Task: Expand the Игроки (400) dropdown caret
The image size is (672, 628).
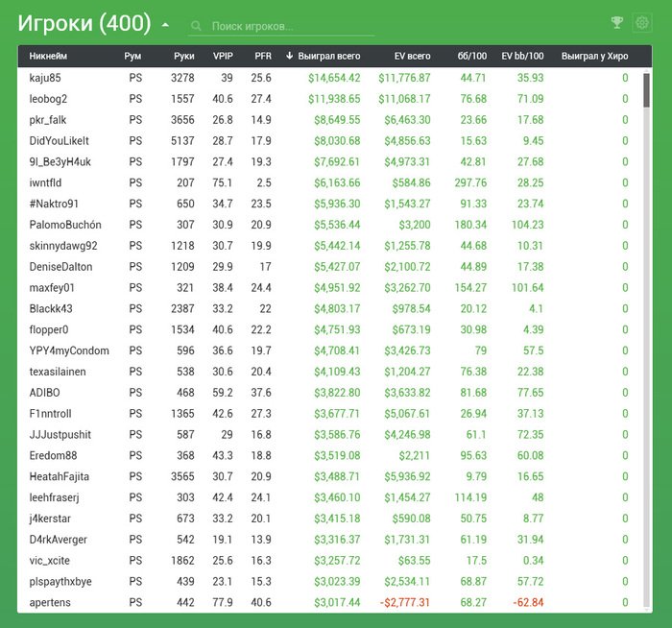Action: [165, 25]
